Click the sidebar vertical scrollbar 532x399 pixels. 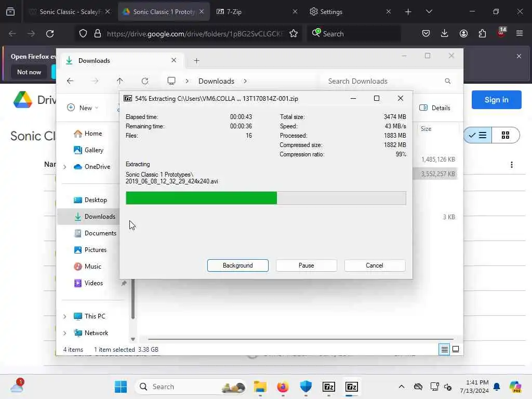pos(132,299)
